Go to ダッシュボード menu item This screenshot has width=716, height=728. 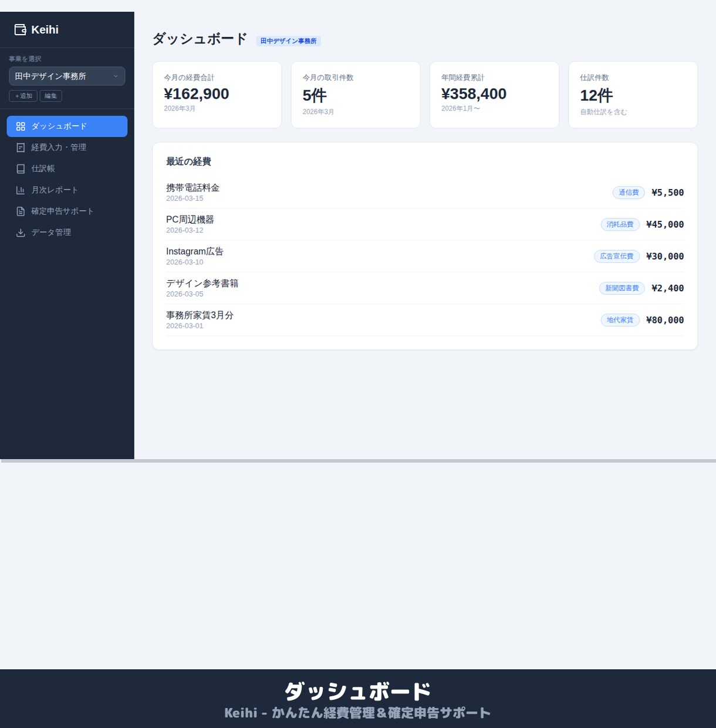67,126
